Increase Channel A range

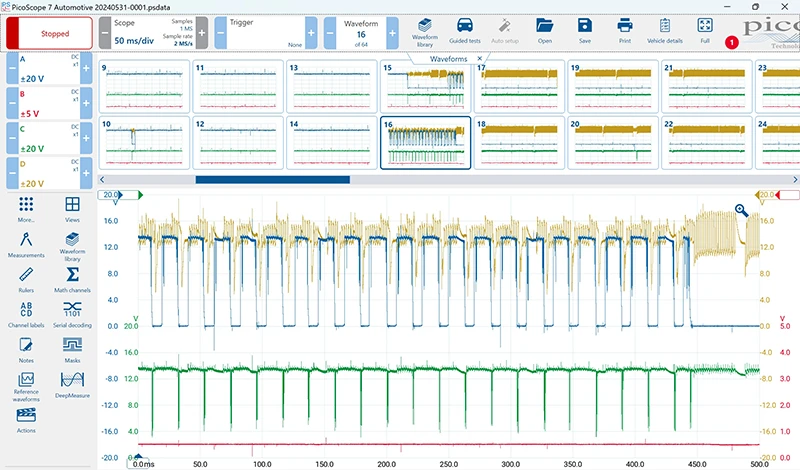tap(86, 68)
